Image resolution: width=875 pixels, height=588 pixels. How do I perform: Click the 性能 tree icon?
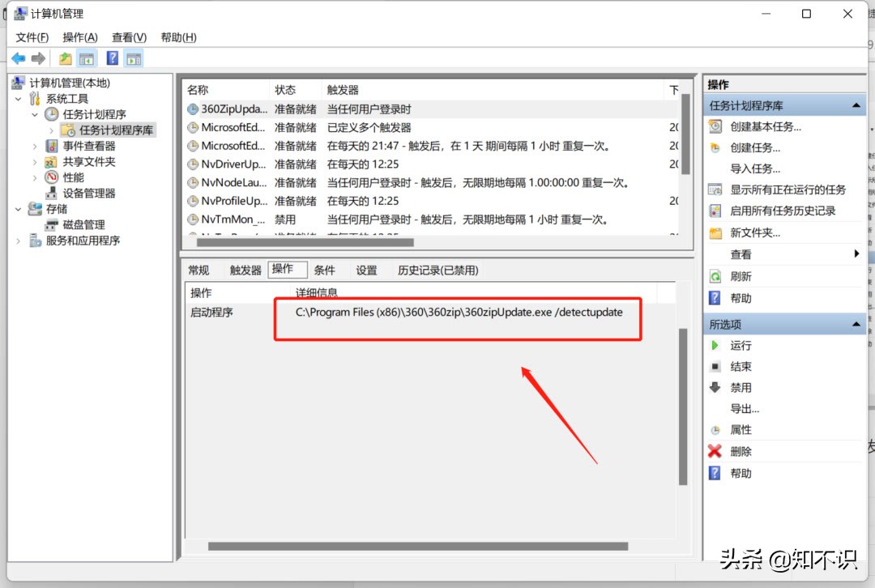pyautogui.click(x=51, y=177)
